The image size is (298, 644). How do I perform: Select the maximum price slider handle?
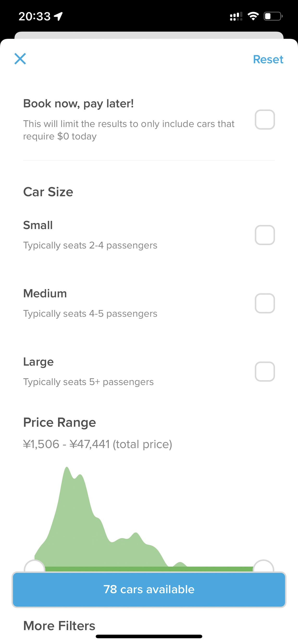[263, 566]
